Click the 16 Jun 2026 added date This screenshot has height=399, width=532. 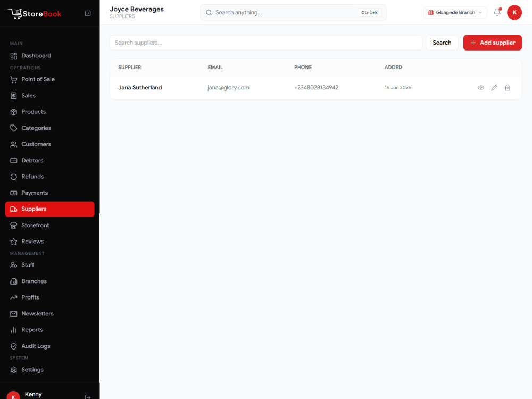(397, 88)
